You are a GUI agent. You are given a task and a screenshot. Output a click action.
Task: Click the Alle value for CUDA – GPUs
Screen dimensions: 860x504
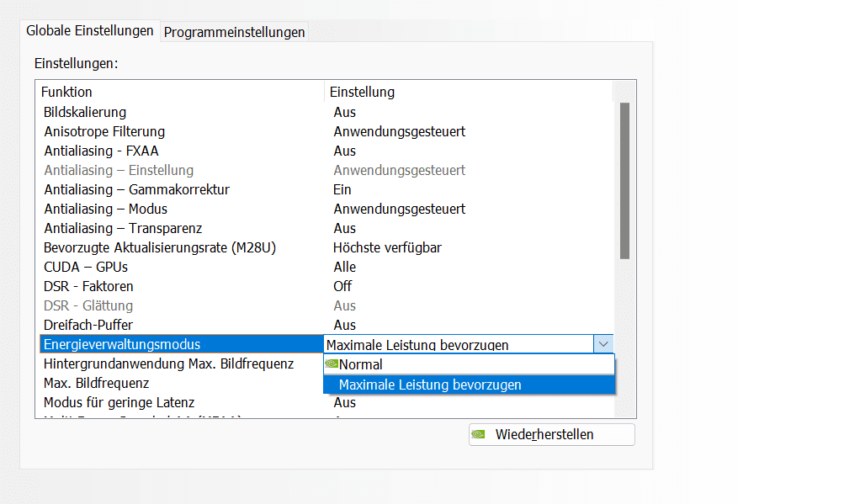tap(344, 267)
